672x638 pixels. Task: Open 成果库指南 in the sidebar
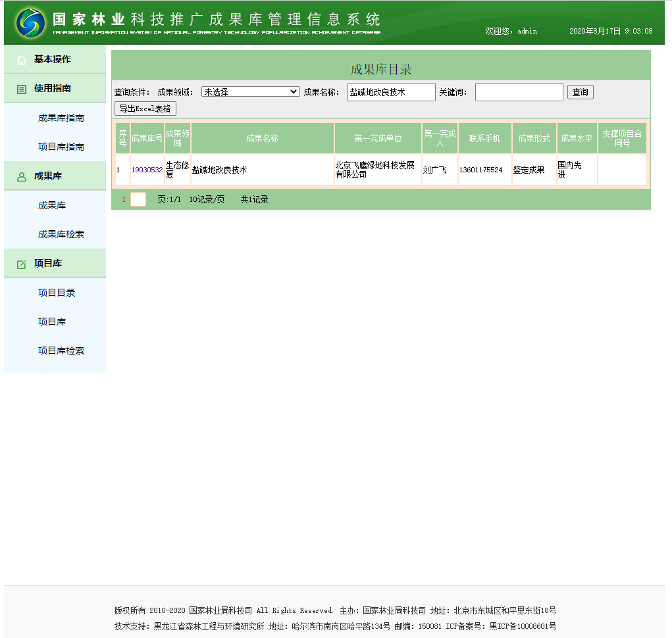pos(61,118)
